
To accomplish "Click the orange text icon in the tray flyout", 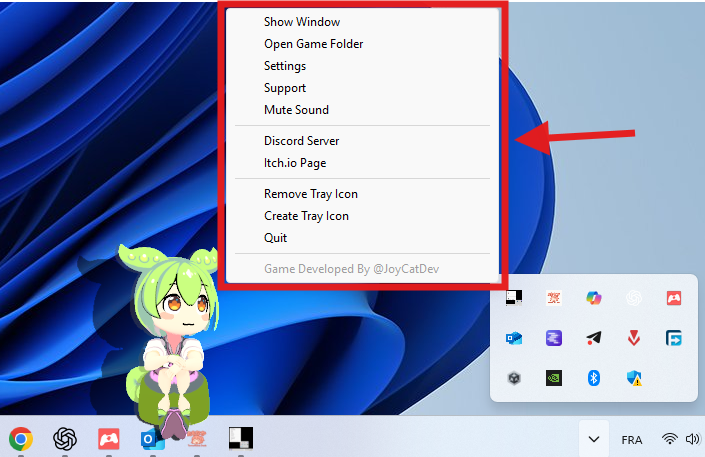I will 554,298.
